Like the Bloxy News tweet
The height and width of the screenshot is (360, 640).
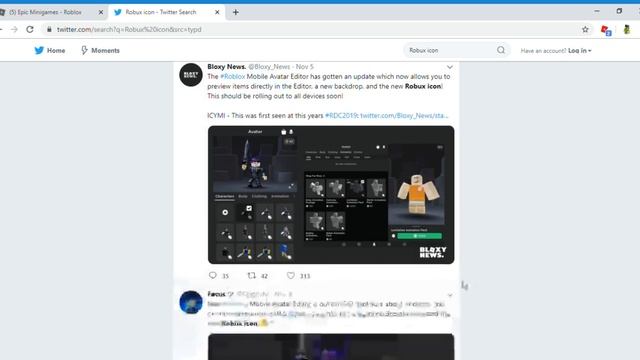(x=291, y=276)
